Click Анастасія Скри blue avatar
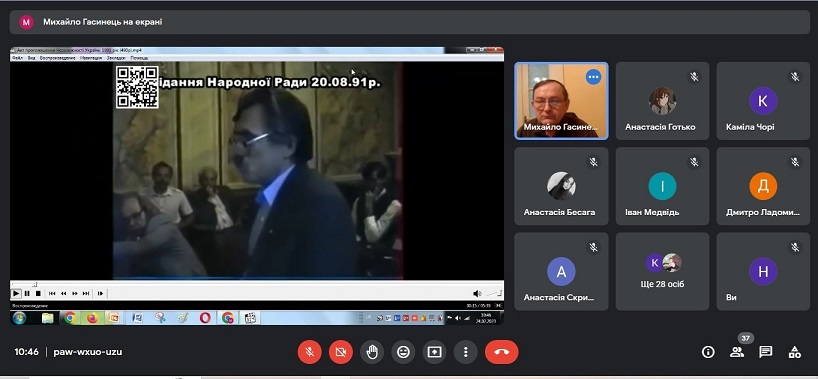The height and width of the screenshot is (379, 818). point(561,271)
